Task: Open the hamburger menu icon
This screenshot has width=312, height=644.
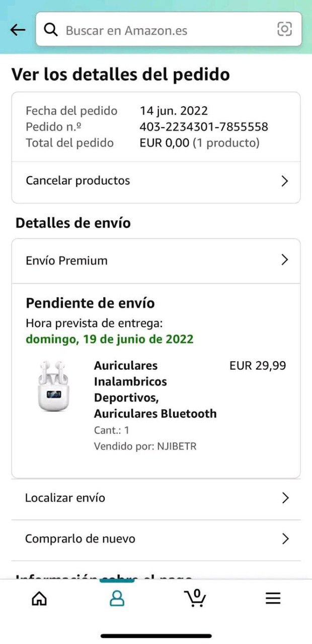Action: 273,598
